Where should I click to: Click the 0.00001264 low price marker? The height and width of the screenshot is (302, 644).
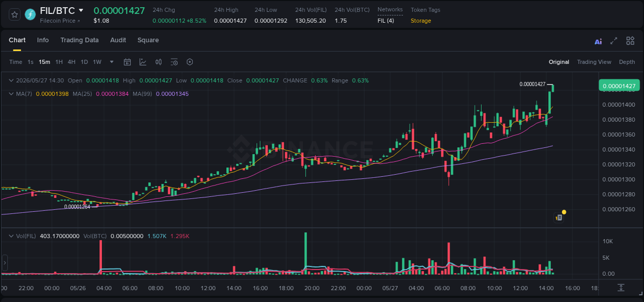point(77,207)
